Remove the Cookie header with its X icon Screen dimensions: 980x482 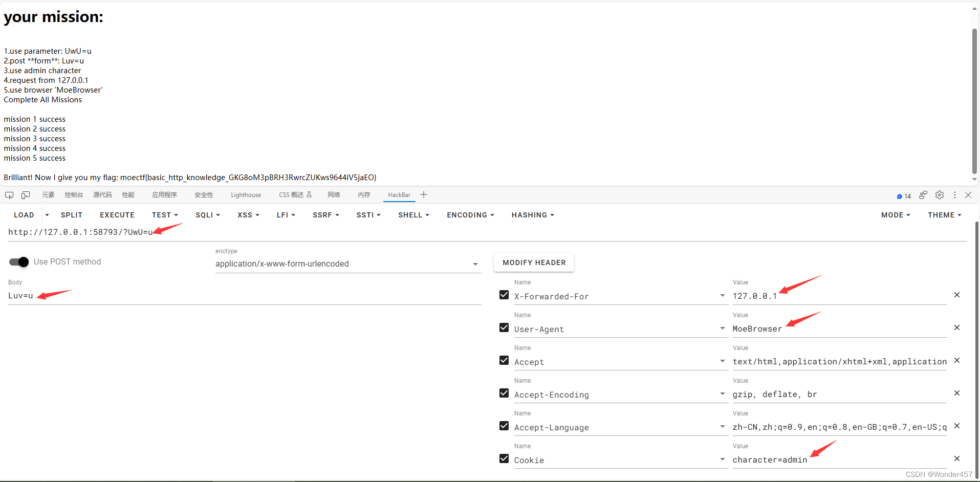coord(957,458)
